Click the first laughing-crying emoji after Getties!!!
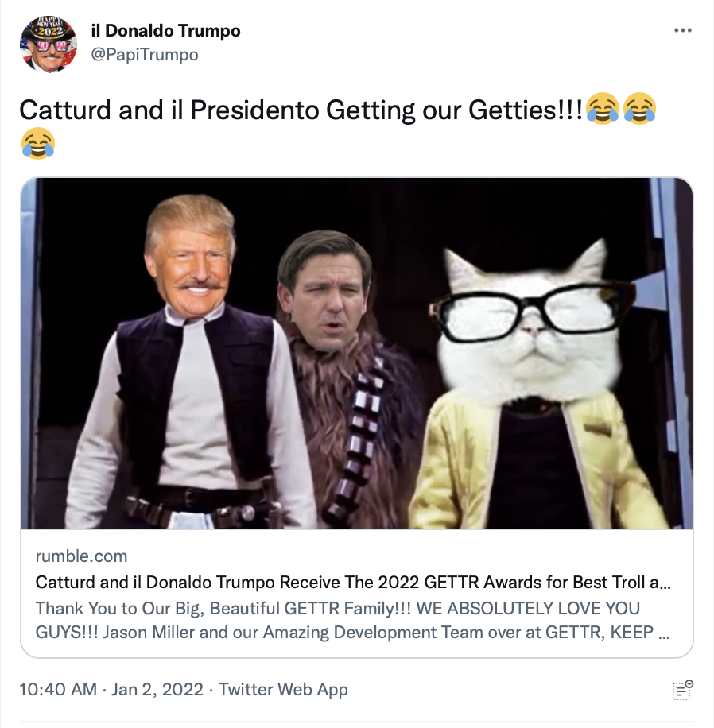The width and height of the screenshot is (714, 728). tap(603, 109)
